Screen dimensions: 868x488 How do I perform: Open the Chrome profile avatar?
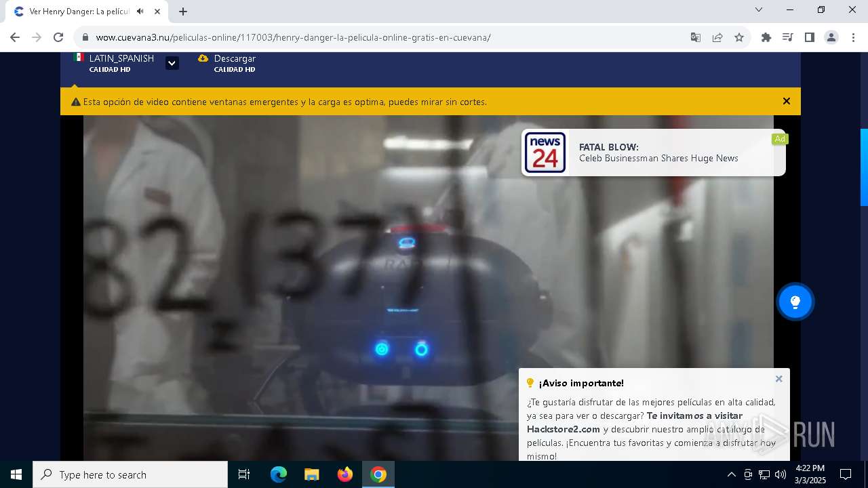coord(831,37)
